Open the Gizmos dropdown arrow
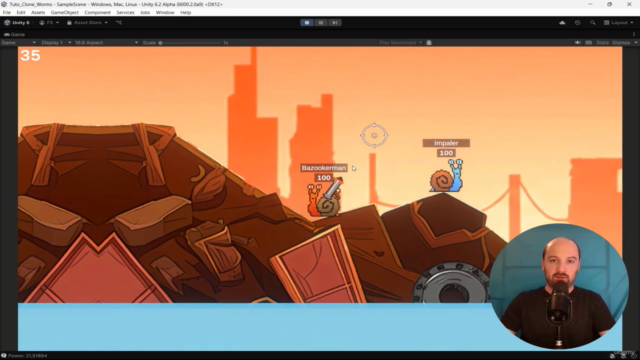Viewport: 640px width, 360px height. (x=636, y=42)
